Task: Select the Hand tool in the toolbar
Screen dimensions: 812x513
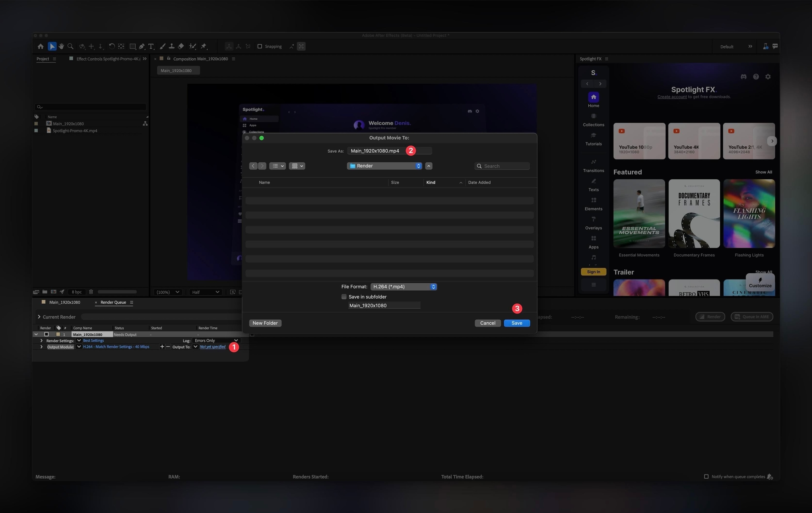Action: tap(61, 47)
